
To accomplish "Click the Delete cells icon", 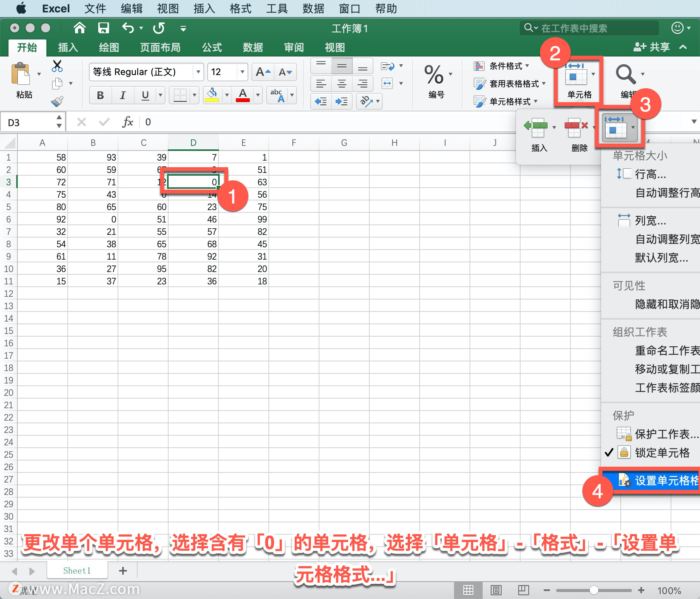I will click(576, 128).
